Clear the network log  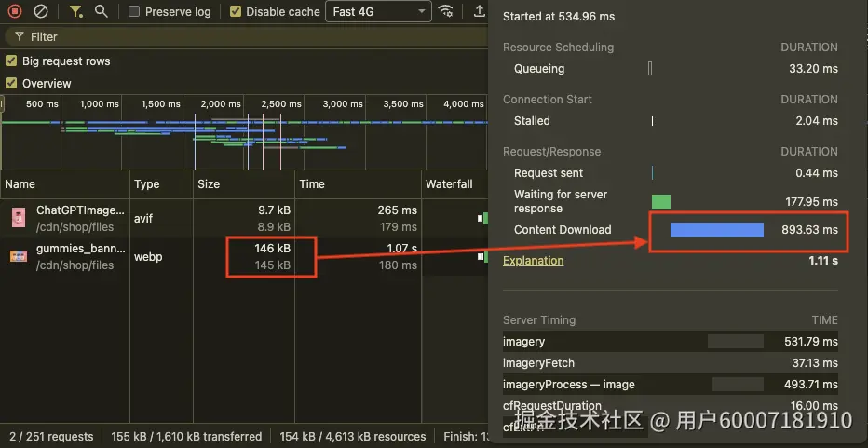tap(41, 11)
